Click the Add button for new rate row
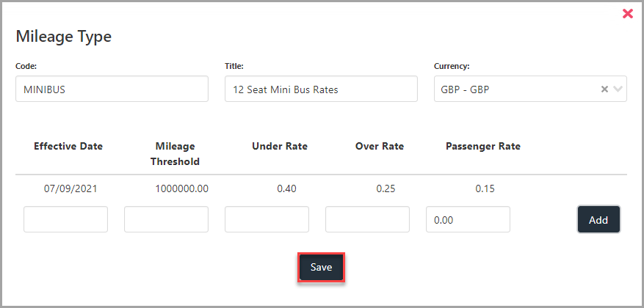 [x=598, y=219]
